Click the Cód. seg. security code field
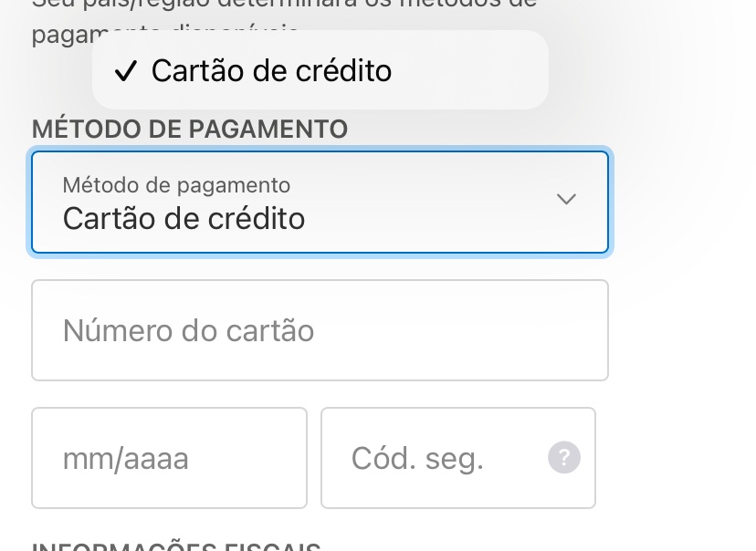This screenshot has height=551, width=756. coord(438,458)
